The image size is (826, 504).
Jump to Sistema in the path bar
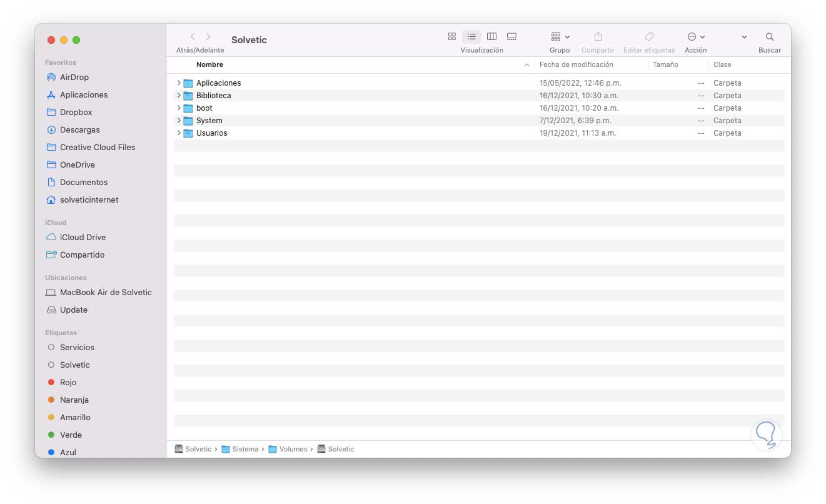point(240,449)
